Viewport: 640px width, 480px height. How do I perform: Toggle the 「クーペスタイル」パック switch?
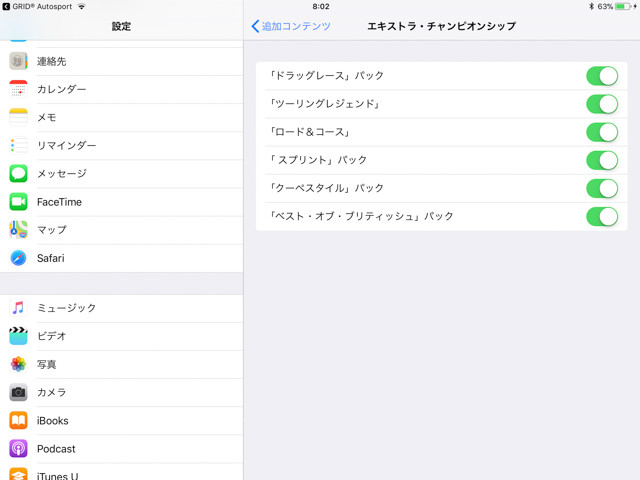point(602,189)
